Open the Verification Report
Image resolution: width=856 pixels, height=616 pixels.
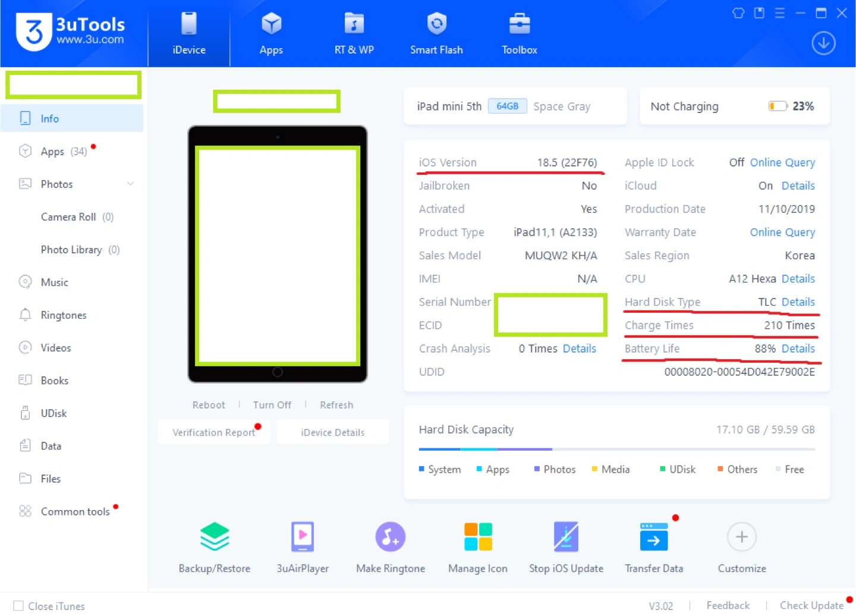click(x=214, y=432)
